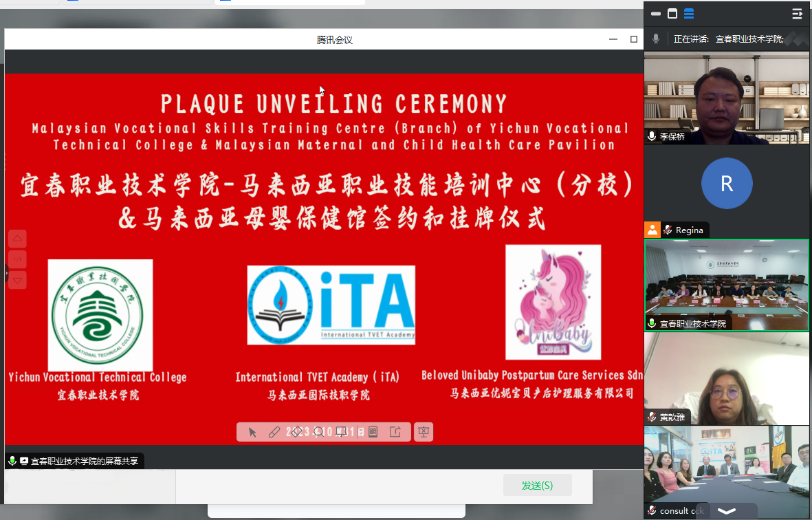Click the share export icon in toolbar

point(395,432)
